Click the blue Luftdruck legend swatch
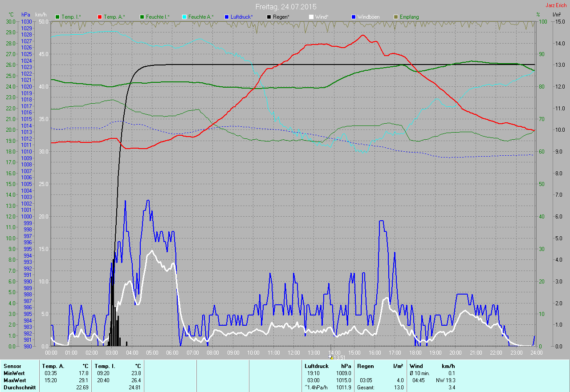This screenshot has width=570, height=392. 227,17
